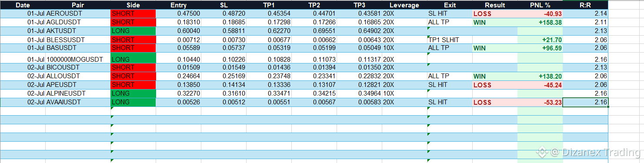Select the Result column header

pos(495,5)
